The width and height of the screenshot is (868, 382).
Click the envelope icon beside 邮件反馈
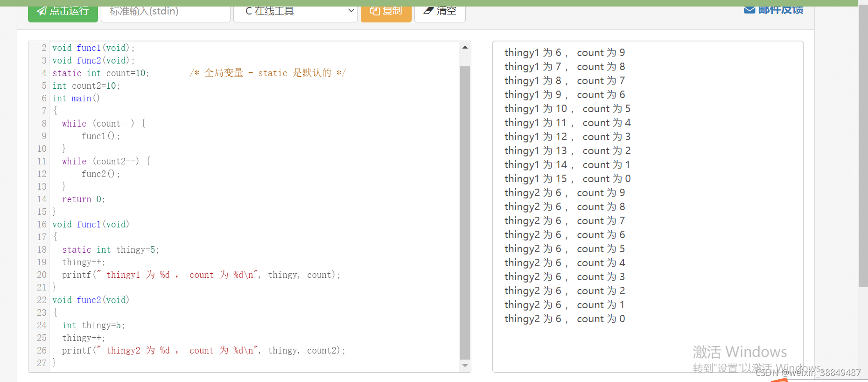coord(749,10)
